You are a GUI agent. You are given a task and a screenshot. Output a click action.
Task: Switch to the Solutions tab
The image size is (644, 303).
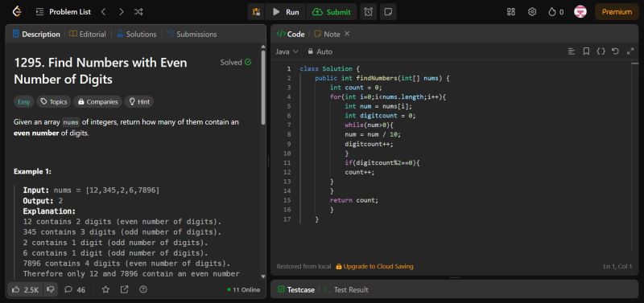[x=137, y=34]
